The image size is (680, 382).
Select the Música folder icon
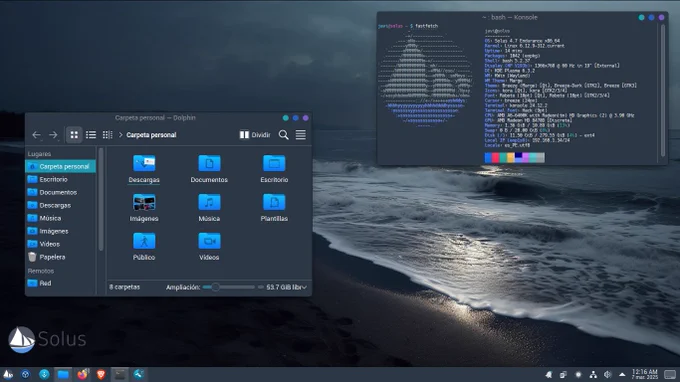click(x=209, y=202)
